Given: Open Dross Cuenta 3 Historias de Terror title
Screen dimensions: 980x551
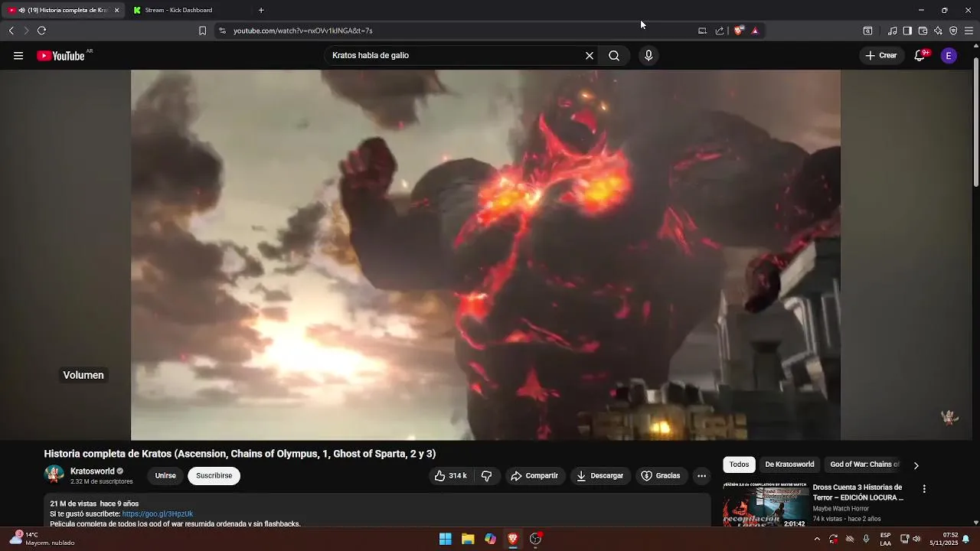Looking at the screenshot, I should pos(858,492).
